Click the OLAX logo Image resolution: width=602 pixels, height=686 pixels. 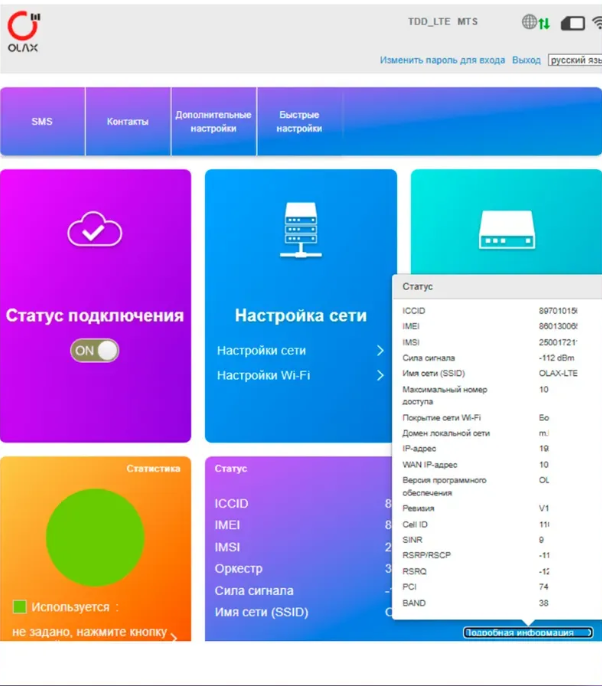tap(23, 33)
